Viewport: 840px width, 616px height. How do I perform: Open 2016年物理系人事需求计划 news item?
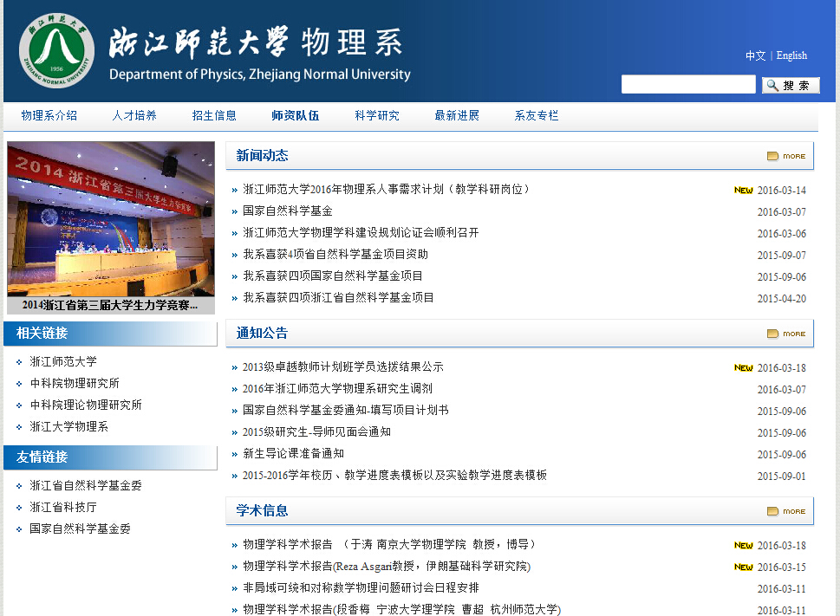point(386,190)
